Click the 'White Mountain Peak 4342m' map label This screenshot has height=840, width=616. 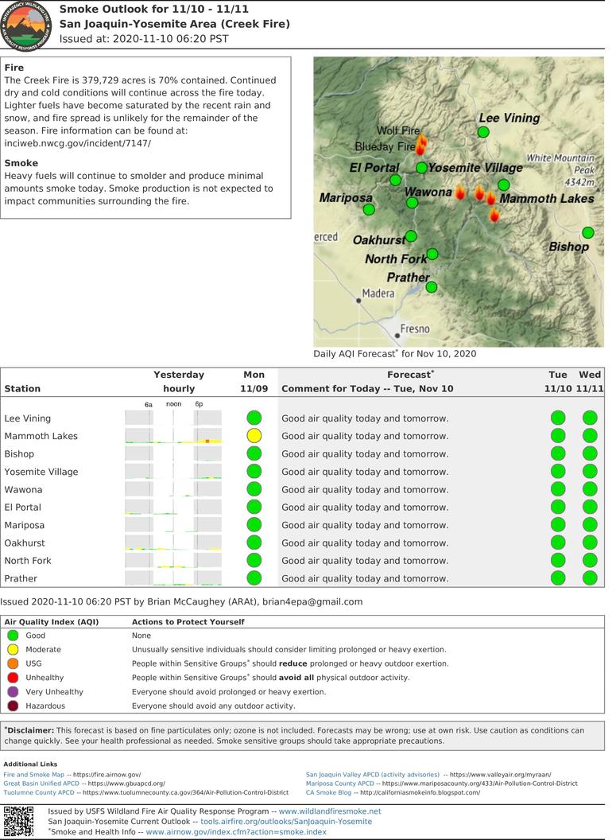tap(563, 169)
